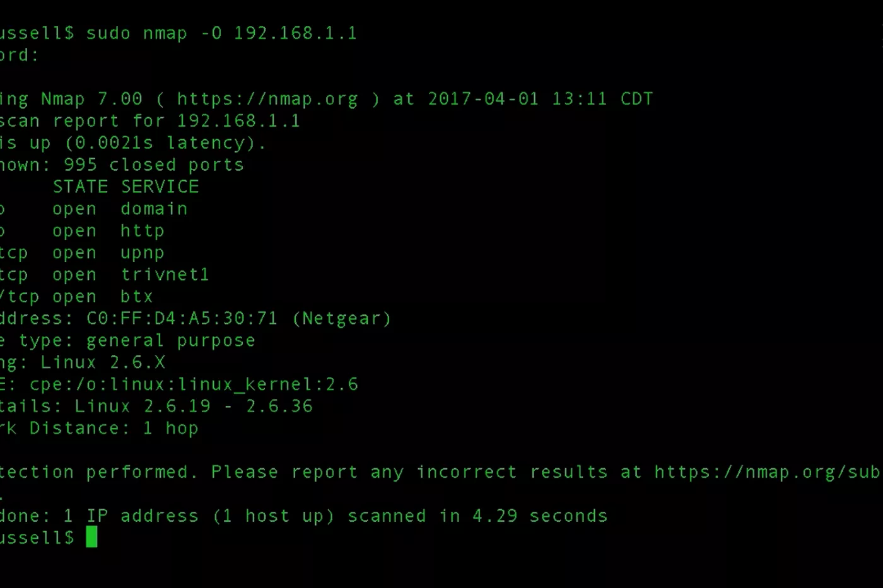Click the Linux 2.6.X text
This screenshot has height=588, width=883.
point(103,362)
